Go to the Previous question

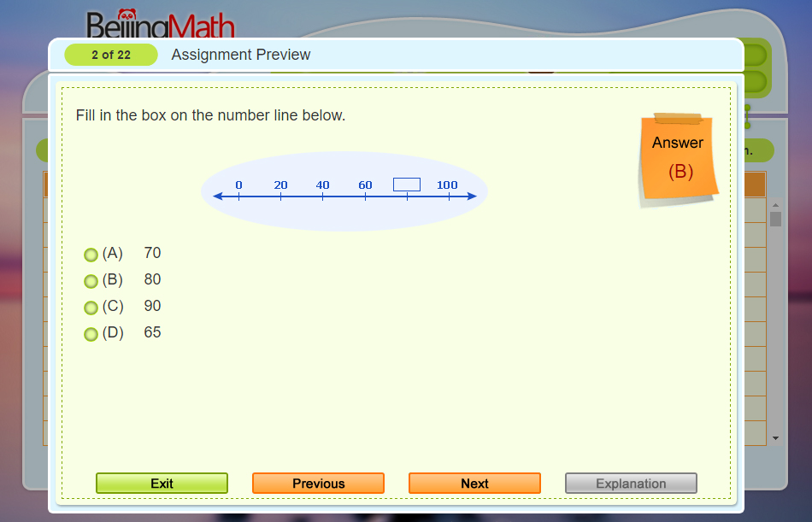click(x=318, y=484)
